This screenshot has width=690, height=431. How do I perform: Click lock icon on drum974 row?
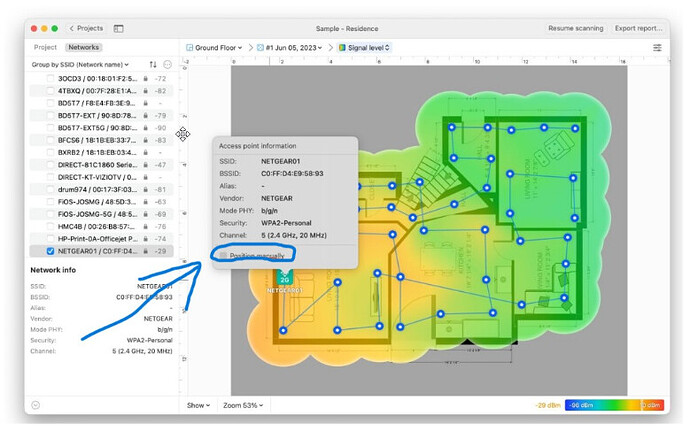pos(146,189)
